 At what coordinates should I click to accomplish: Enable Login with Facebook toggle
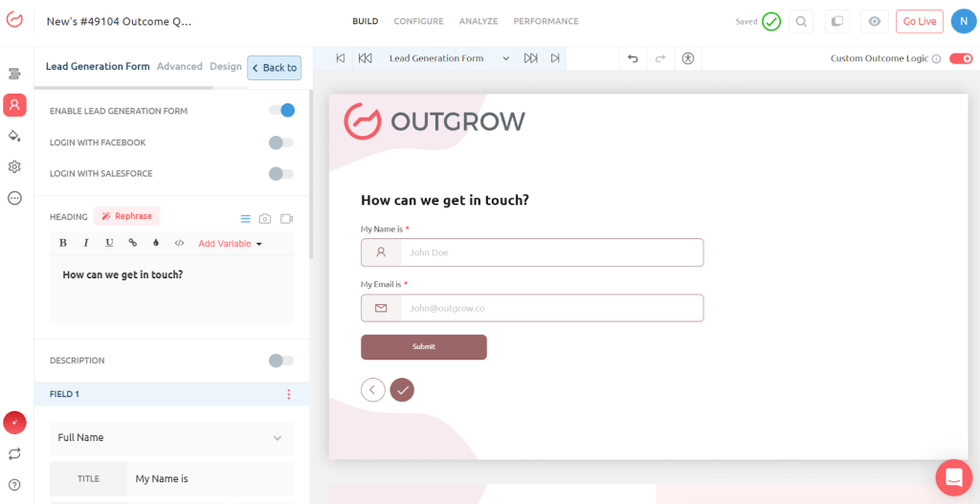coord(281,142)
